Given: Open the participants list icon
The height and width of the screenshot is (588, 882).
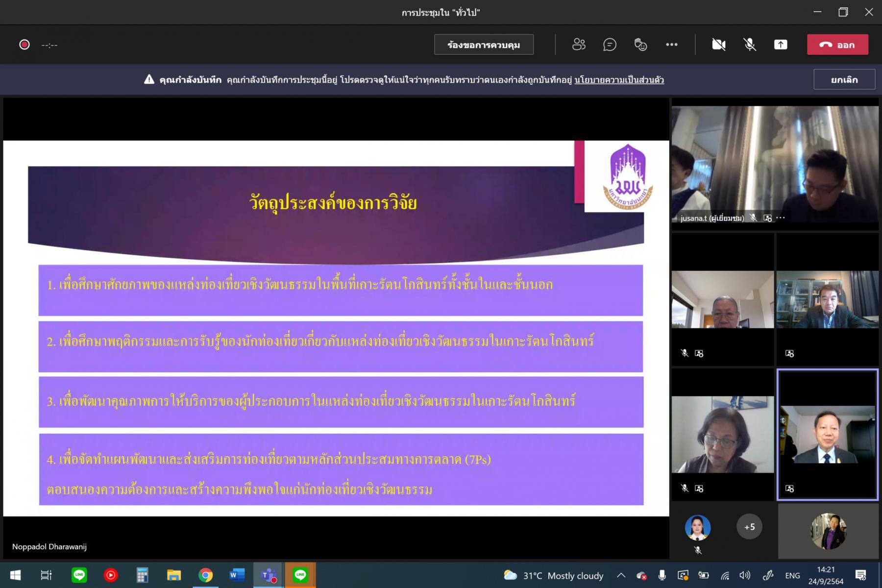Looking at the screenshot, I should (x=579, y=45).
